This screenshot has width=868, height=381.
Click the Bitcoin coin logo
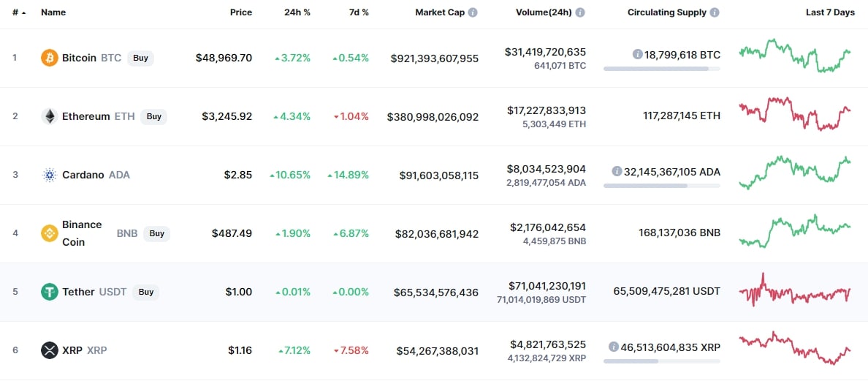[49, 58]
